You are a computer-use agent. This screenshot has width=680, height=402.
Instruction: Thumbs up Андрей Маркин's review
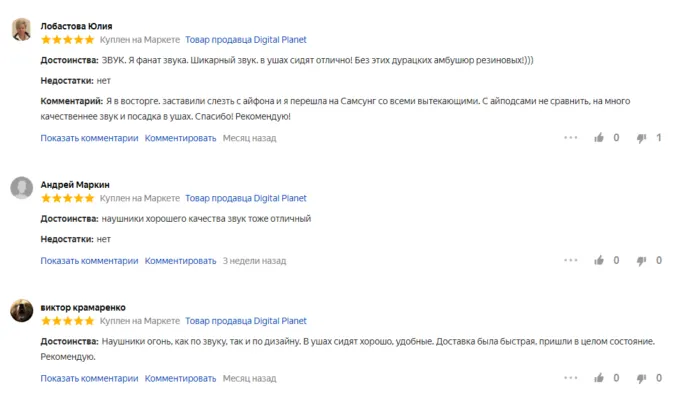(x=599, y=261)
